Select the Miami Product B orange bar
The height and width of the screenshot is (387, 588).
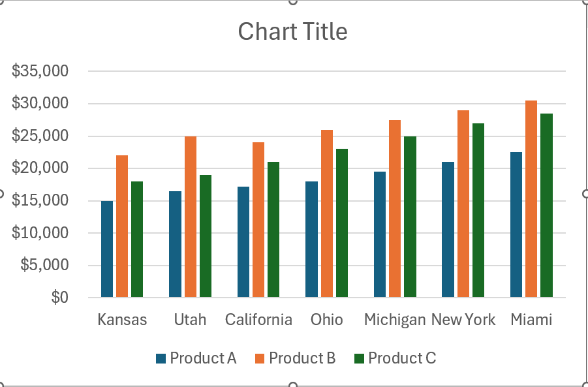[531, 199]
